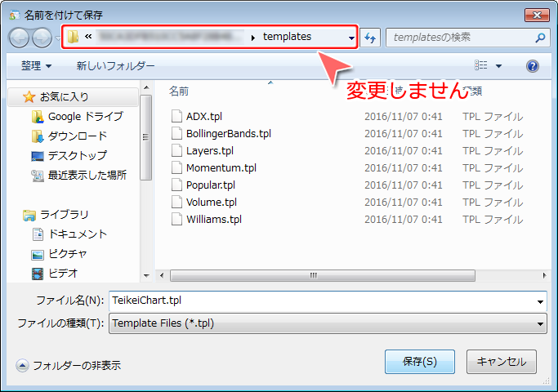Image resolution: width=558 pixels, height=392 pixels.
Task: Click the view mode icon
Action: click(480, 65)
